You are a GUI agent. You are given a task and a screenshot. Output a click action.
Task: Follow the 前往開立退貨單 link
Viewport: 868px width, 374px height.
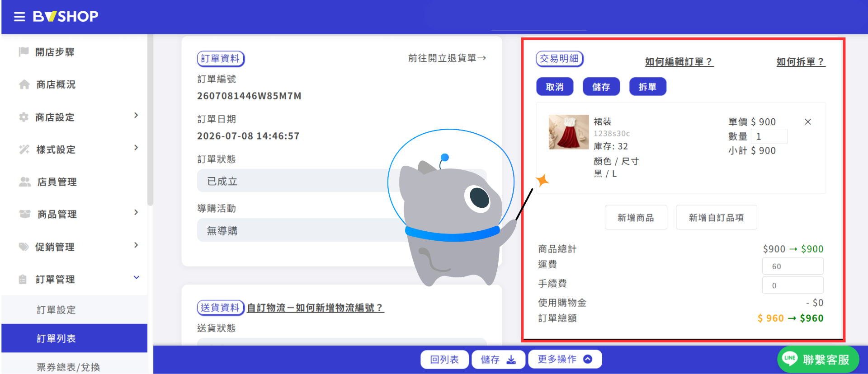pos(447,58)
